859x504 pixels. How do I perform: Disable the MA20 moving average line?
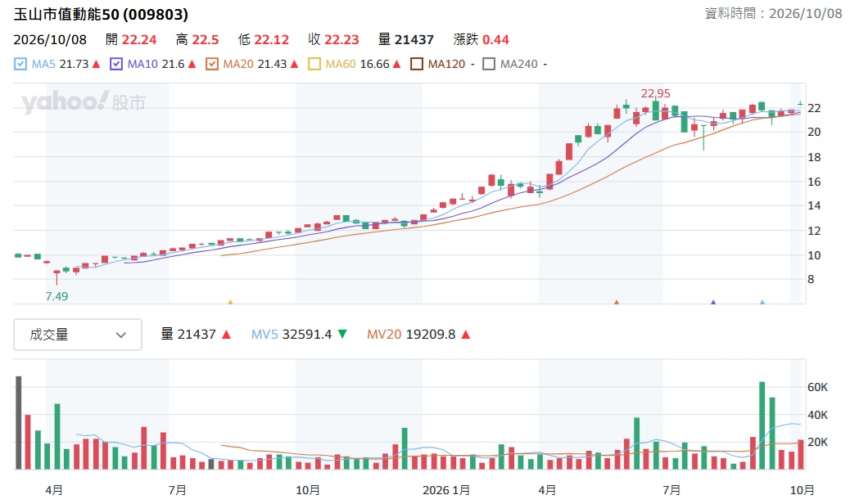(212, 64)
